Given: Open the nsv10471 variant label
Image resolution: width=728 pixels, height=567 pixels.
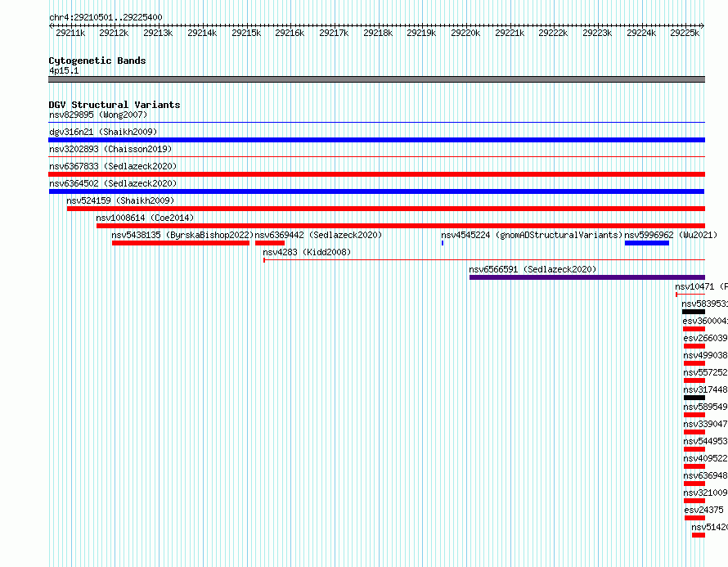Looking at the screenshot, I should click(x=701, y=286).
